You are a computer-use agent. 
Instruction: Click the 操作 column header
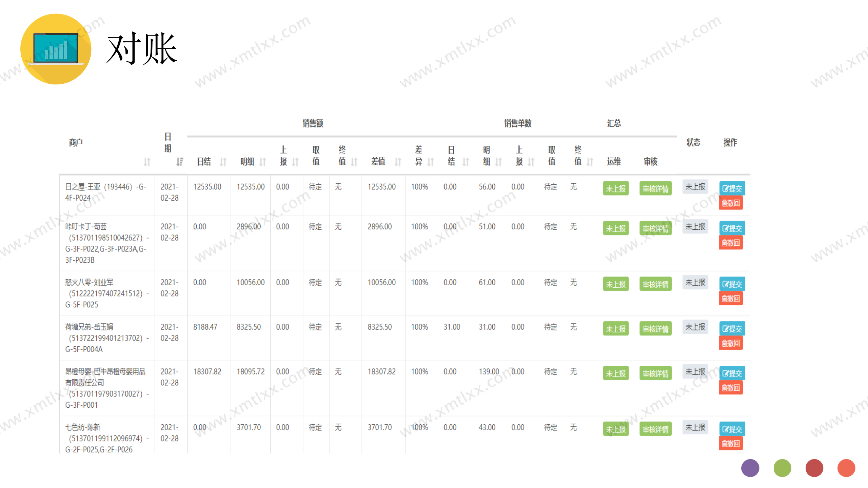point(730,142)
